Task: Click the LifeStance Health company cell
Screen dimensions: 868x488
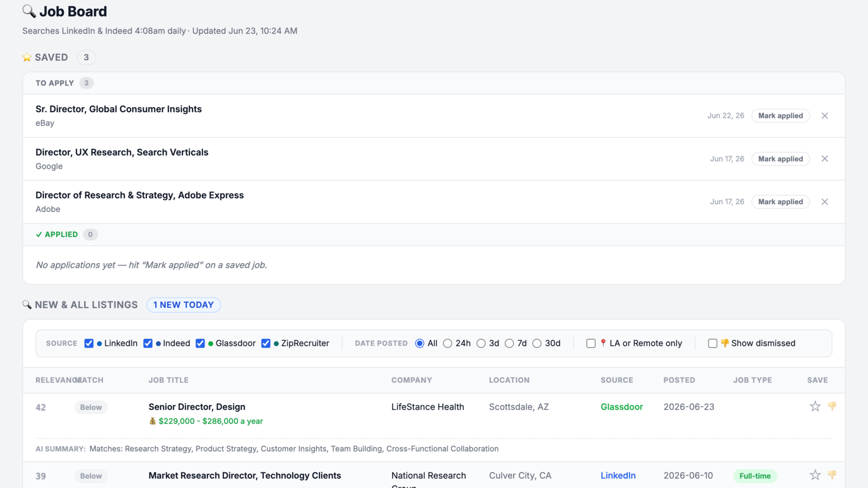Action: point(427,407)
